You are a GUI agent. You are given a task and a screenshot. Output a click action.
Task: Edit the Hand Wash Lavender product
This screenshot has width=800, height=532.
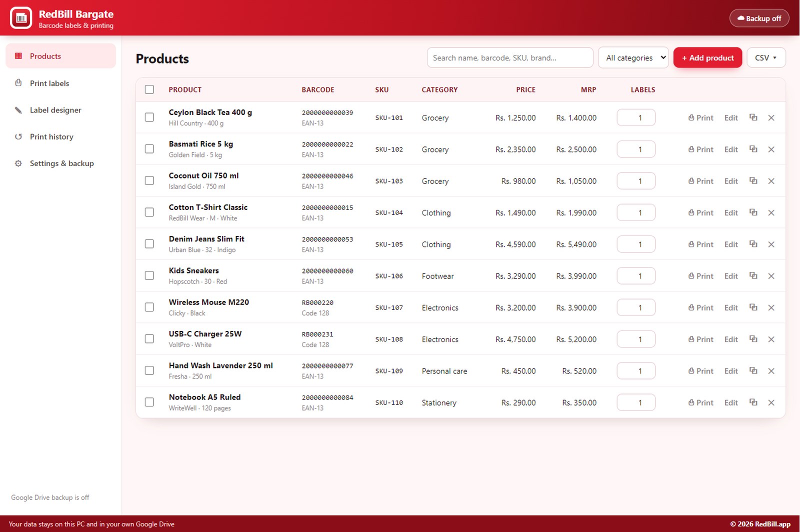click(731, 371)
